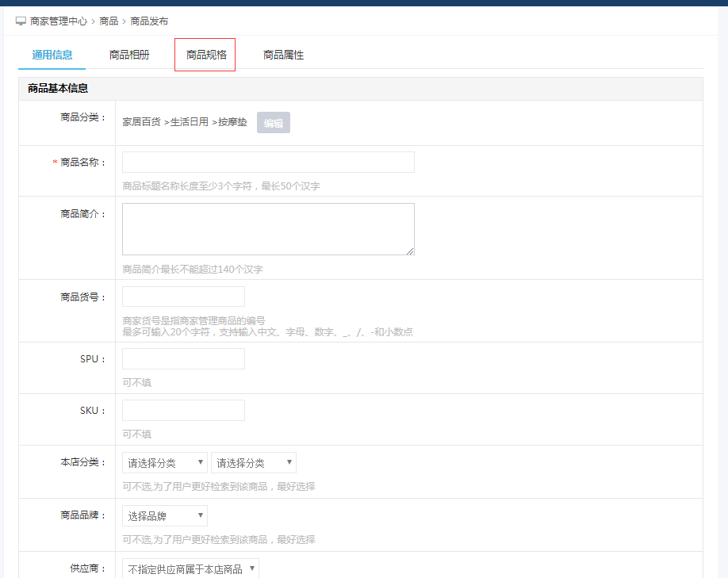
Task: Click inside the 商品简介 text area
Action: 268,229
